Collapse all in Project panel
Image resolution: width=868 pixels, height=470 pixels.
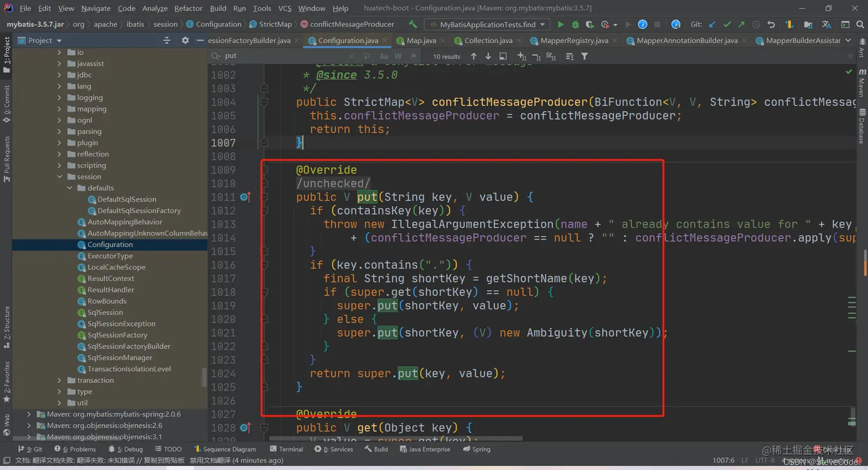(166, 40)
